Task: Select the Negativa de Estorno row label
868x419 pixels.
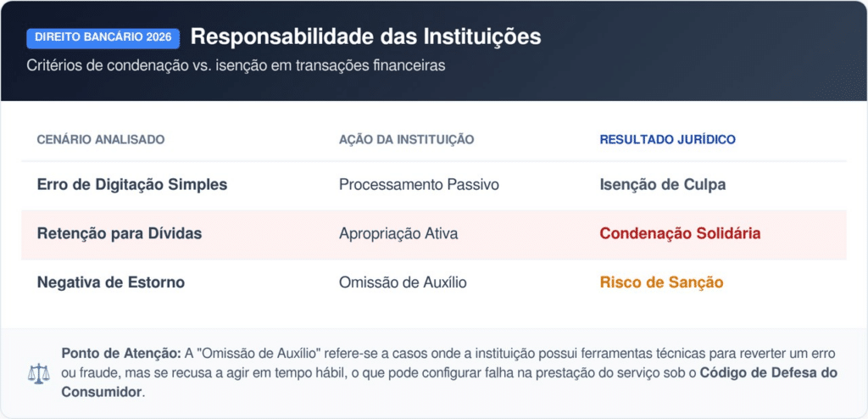Action: (110, 282)
